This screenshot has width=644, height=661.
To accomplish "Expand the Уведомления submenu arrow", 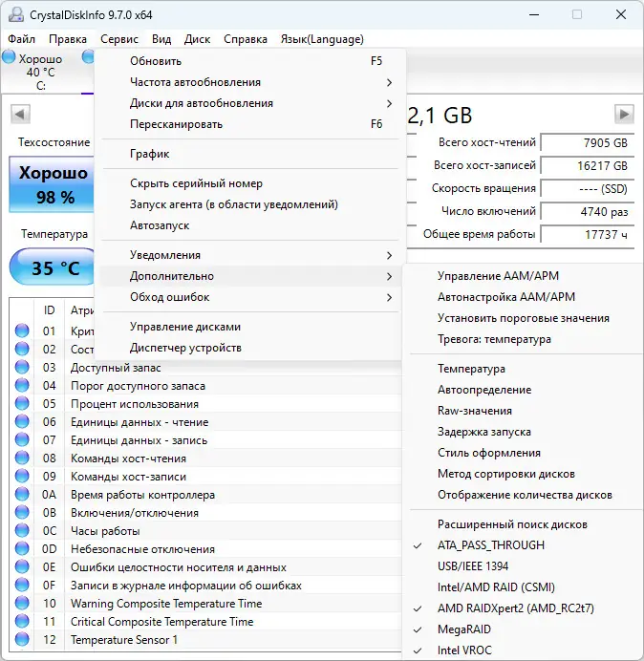I will 389,255.
